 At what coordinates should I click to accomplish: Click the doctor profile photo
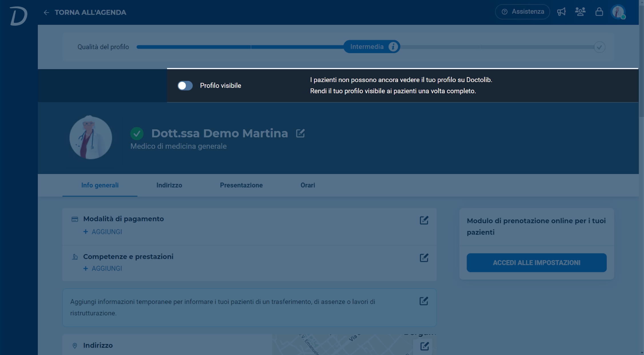pos(91,137)
